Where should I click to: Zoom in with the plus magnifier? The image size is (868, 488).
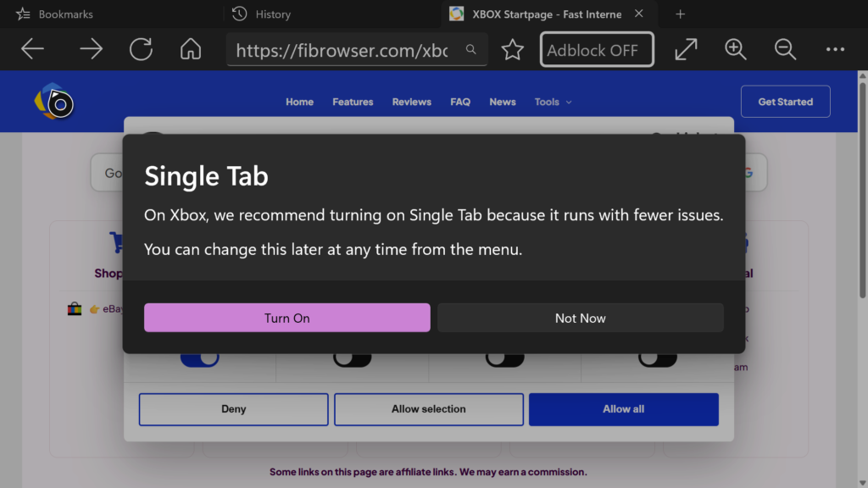[x=735, y=49]
